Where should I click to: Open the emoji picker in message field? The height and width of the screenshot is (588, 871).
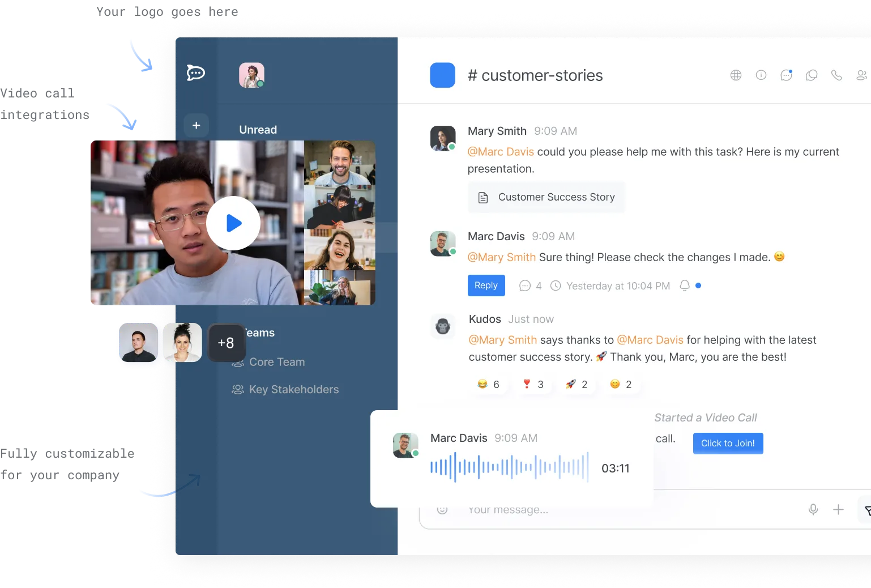[x=442, y=509]
